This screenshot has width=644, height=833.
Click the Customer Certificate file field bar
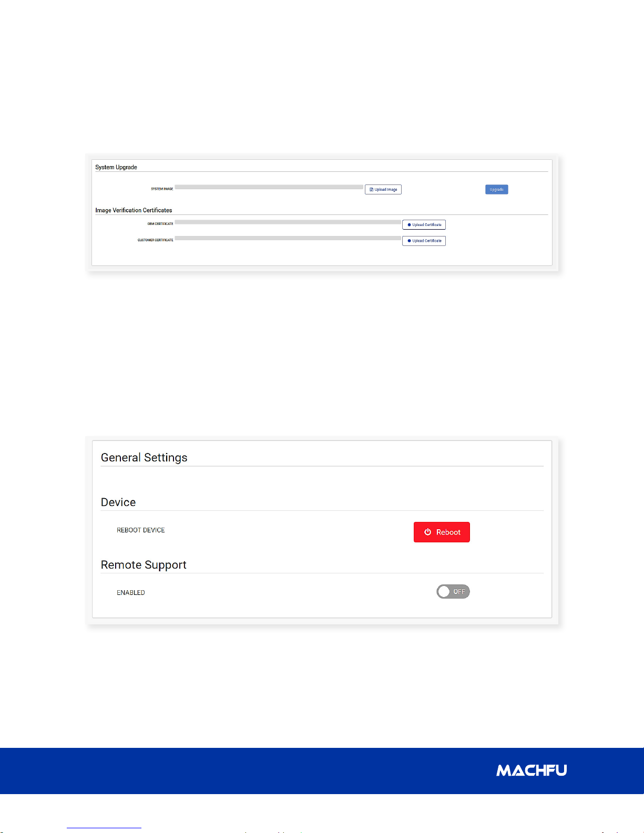click(x=288, y=238)
